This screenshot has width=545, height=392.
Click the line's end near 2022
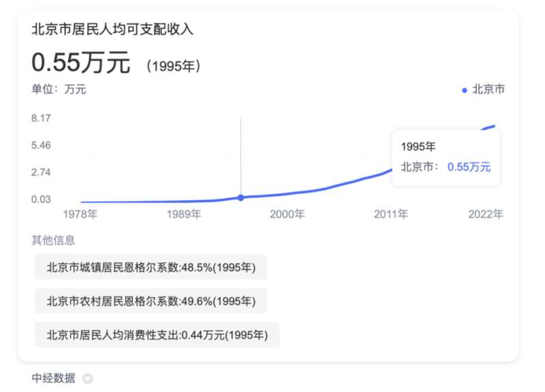[x=493, y=127]
